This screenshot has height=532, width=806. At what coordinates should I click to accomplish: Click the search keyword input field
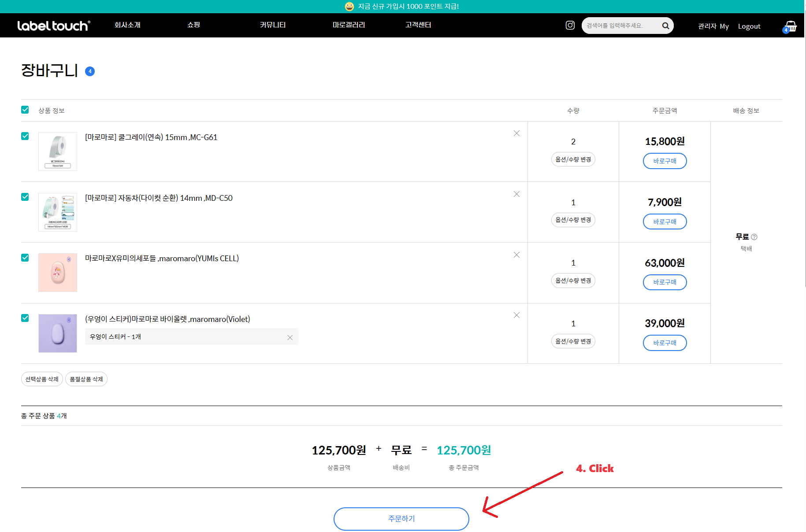(622, 26)
